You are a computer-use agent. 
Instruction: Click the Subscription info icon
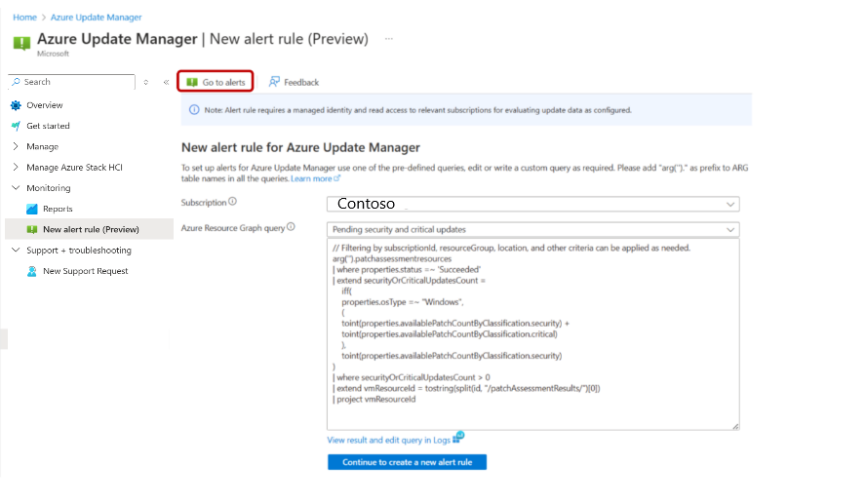[232, 202]
